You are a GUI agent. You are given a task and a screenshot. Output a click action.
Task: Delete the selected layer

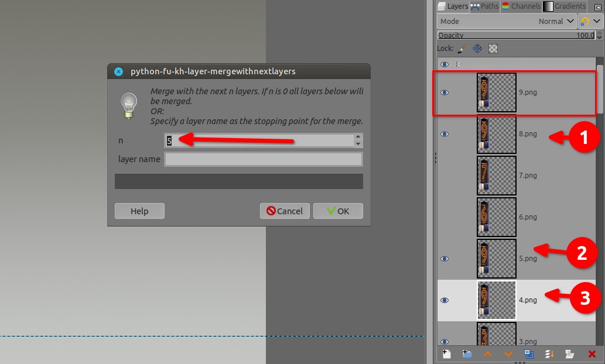click(592, 354)
